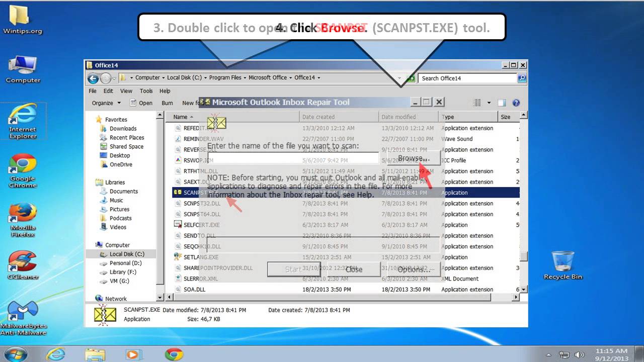
Task: Select Videos library
Action: tap(118, 227)
